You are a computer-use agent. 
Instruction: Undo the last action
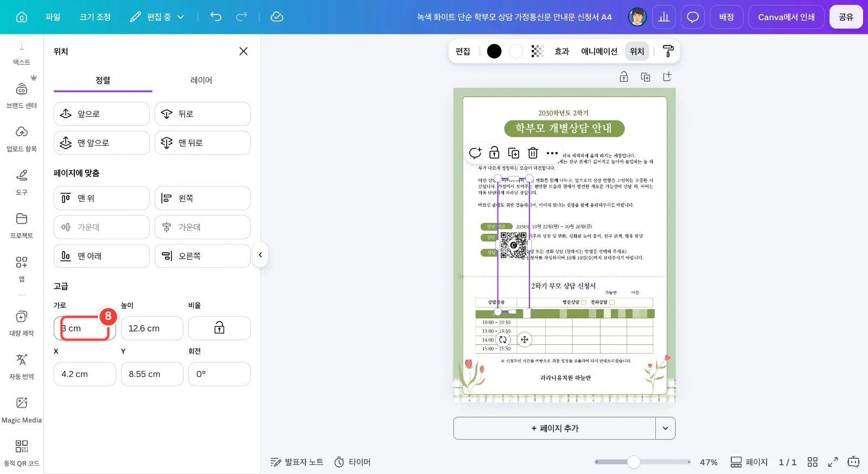[216, 17]
